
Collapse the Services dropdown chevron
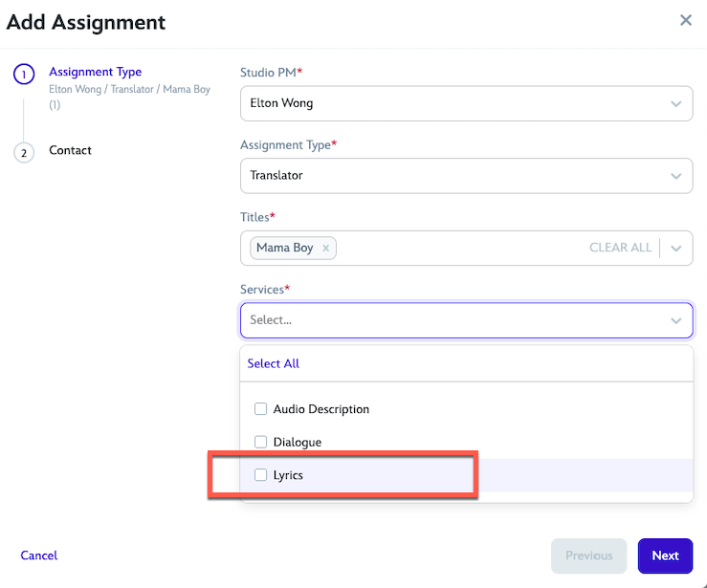pos(676,321)
